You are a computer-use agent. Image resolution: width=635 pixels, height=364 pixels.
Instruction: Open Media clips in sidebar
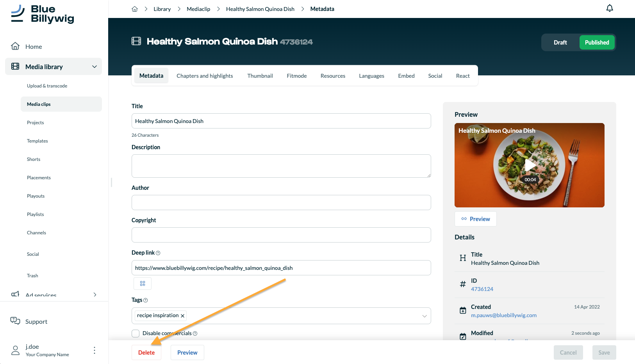(x=61, y=104)
